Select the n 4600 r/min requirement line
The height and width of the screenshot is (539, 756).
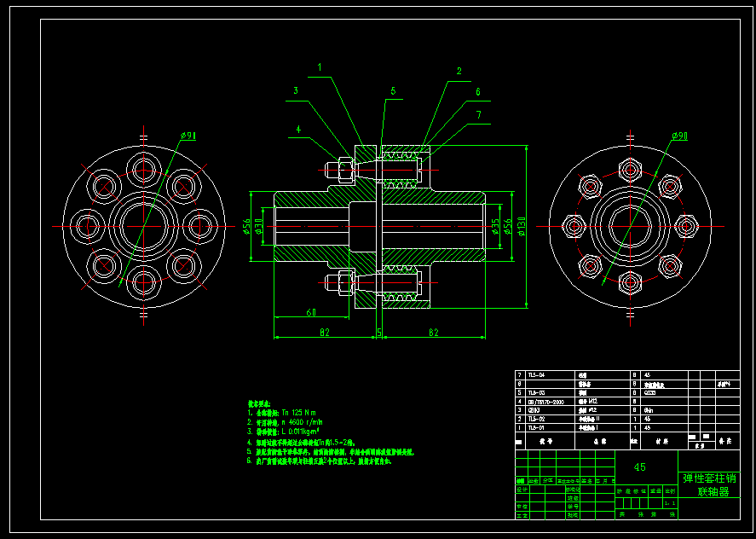click(x=285, y=422)
